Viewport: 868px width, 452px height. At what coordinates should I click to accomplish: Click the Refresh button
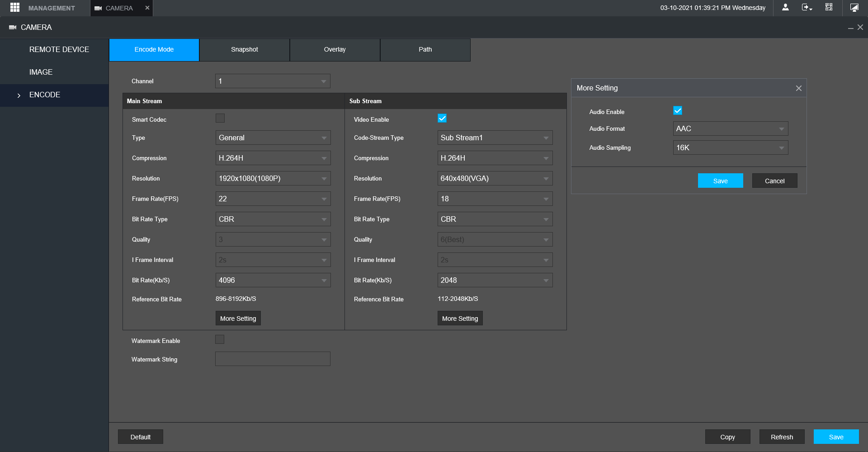click(782, 437)
